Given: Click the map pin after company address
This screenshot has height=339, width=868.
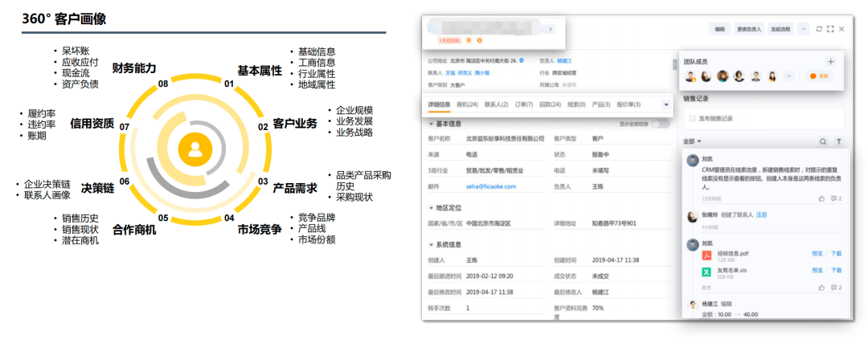Looking at the screenshot, I should coord(522,60).
